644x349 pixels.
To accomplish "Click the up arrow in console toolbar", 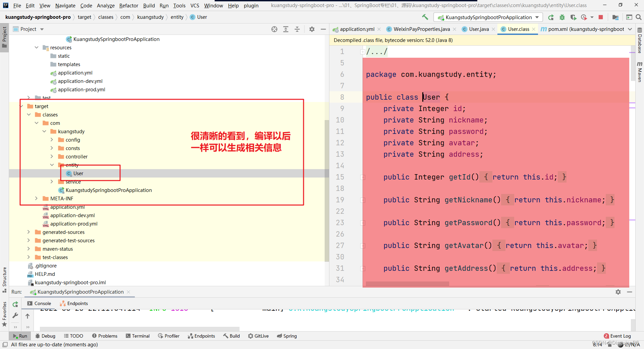I will click(28, 316).
